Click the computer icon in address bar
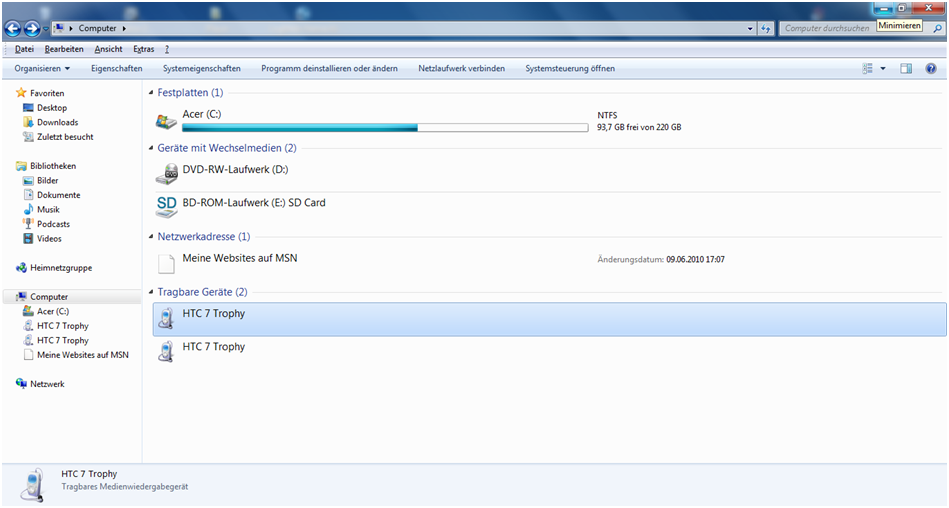Image resolution: width=949 pixels, height=508 pixels. (x=59, y=28)
